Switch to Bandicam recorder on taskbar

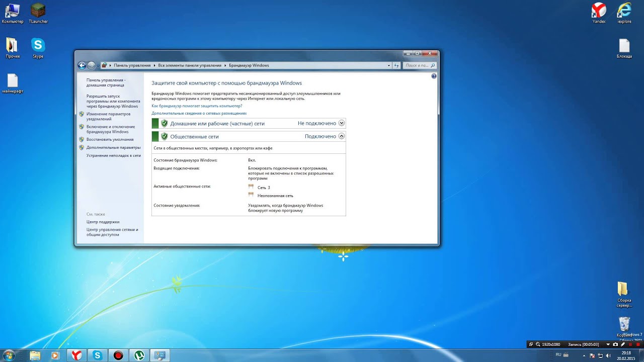[118, 355]
